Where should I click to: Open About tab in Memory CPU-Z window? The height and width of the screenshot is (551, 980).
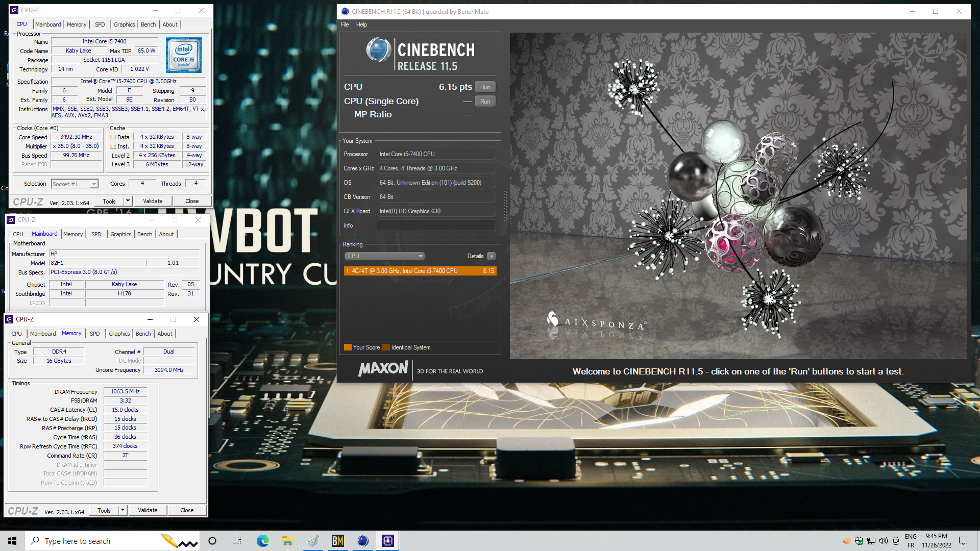tap(165, 334)
